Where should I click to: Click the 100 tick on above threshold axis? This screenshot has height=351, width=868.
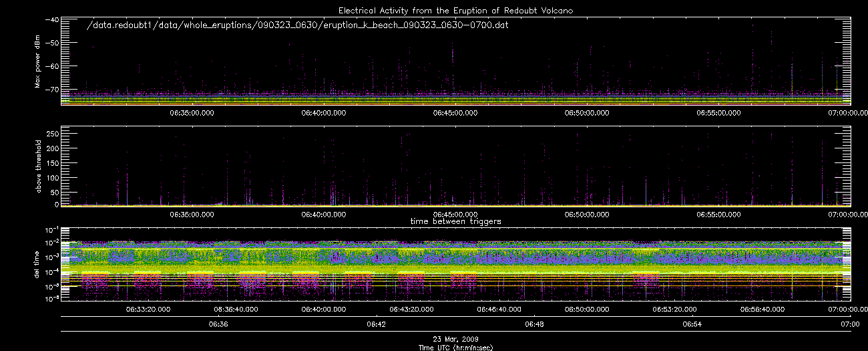point(51,177)
